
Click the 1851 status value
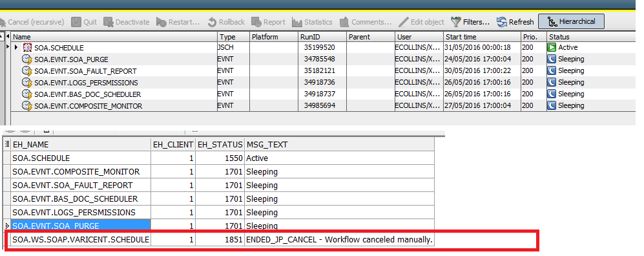tap(234, 239)
